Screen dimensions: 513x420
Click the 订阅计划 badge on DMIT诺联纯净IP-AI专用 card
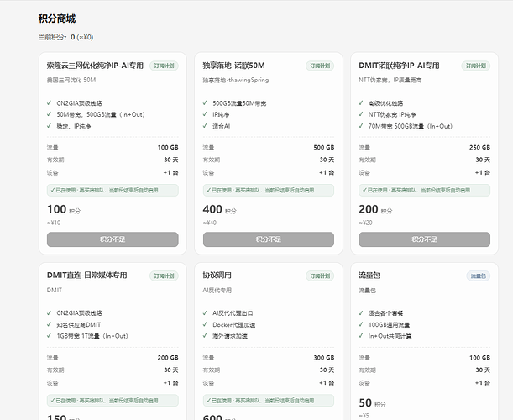point(476,66)
